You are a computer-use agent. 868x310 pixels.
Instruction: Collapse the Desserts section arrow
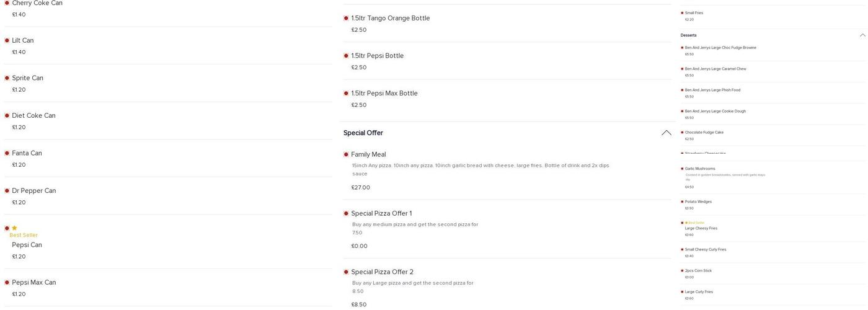(862, 35)
